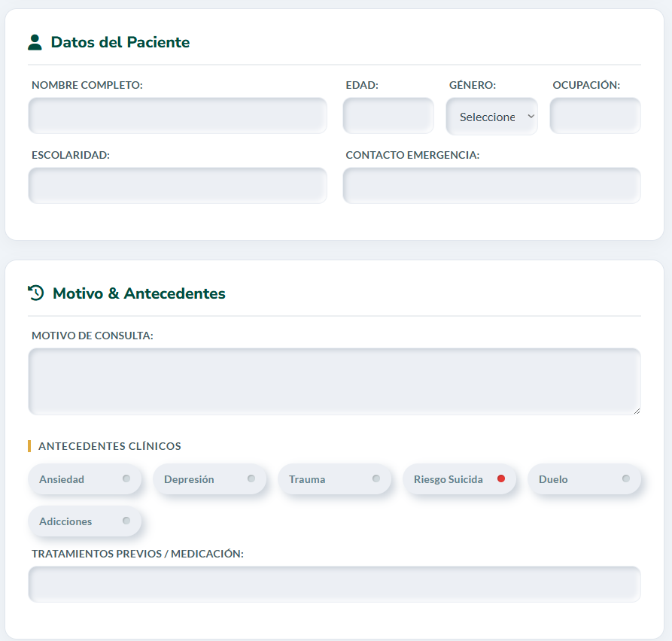Click the orange bar beside ANTECEDENTES CLÍNICOS
The height and width of the screenshot is (641, 672).
tap(30, 445)
